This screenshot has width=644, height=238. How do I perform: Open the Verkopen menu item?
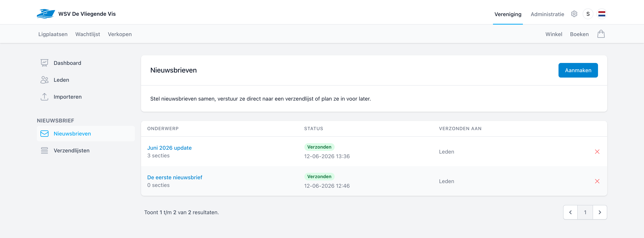point(120,34)
